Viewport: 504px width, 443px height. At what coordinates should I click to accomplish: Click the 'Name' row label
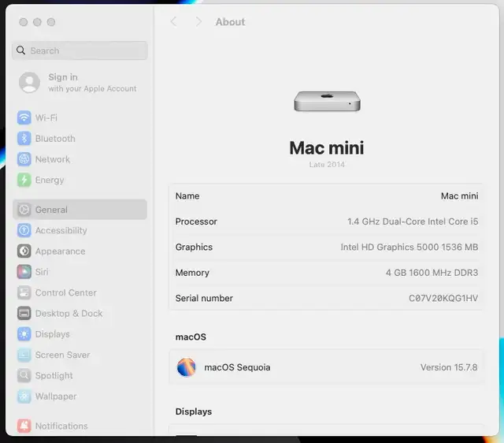187,196
